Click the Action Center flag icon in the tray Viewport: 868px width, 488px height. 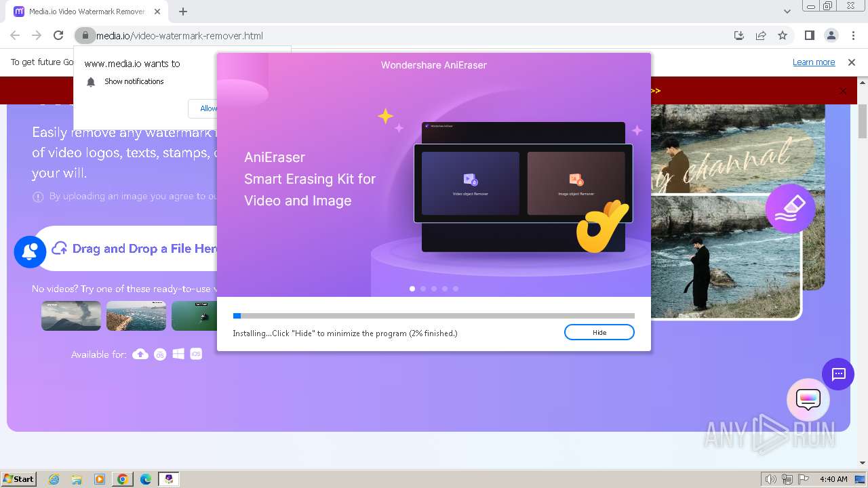tap(804, 479)
